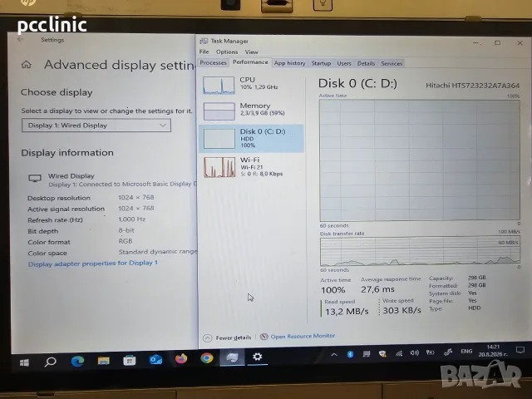Switch to the Services tab
The image size is (532, 399).
coord(392,63)
